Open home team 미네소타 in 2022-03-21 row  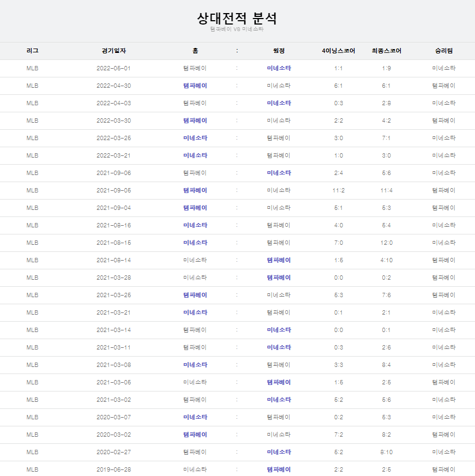(x=195, y=156)
